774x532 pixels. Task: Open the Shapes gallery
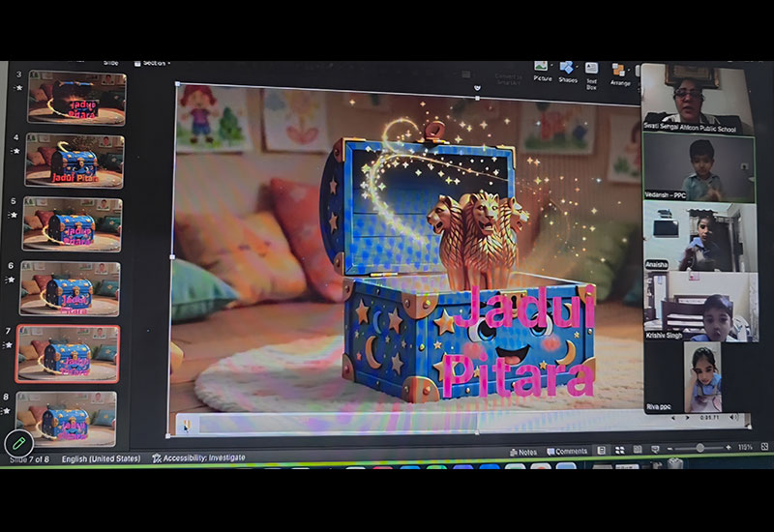tap(568, 72)
